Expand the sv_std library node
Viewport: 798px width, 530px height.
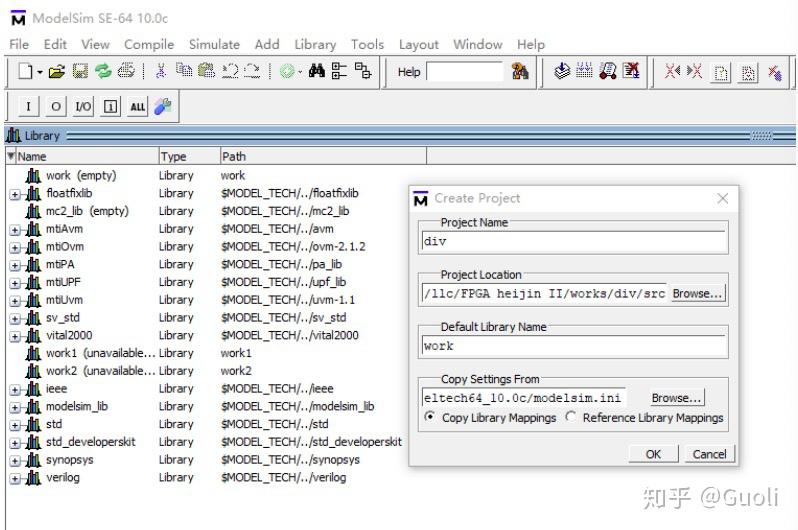[15, 319]
